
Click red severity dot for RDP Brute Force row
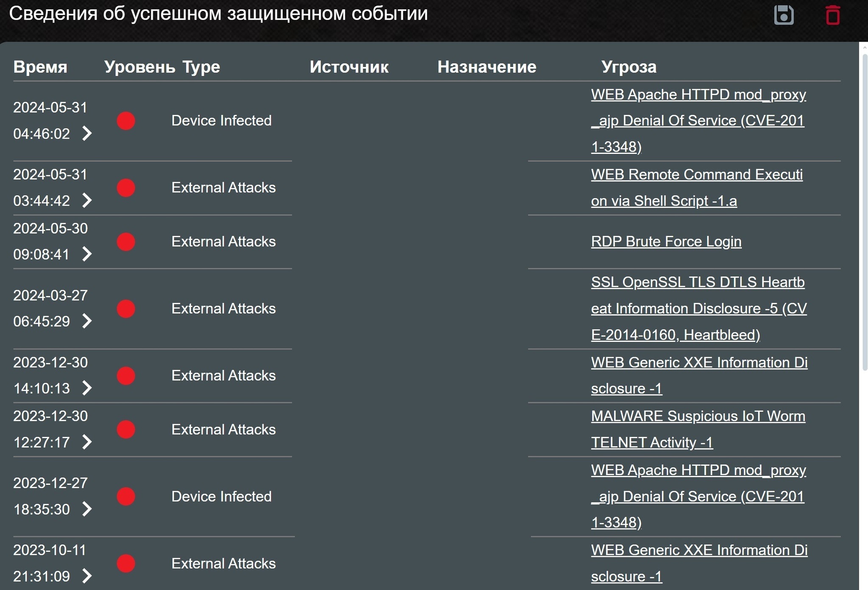[126, 242]
